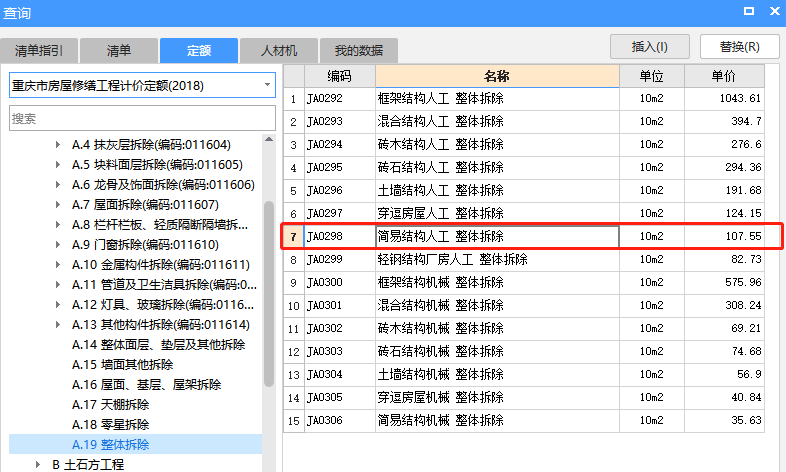Select A.9 门窗拆除 tree item
Image resolution: width=786 pixels, height=472 pixels.
(x=145, y=245)
